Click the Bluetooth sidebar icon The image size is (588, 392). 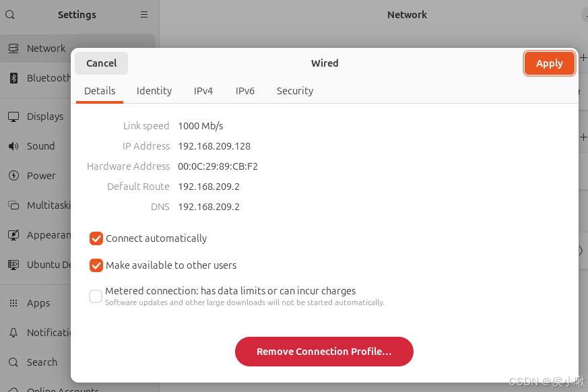pyautogui.click(x=13, y=78)
